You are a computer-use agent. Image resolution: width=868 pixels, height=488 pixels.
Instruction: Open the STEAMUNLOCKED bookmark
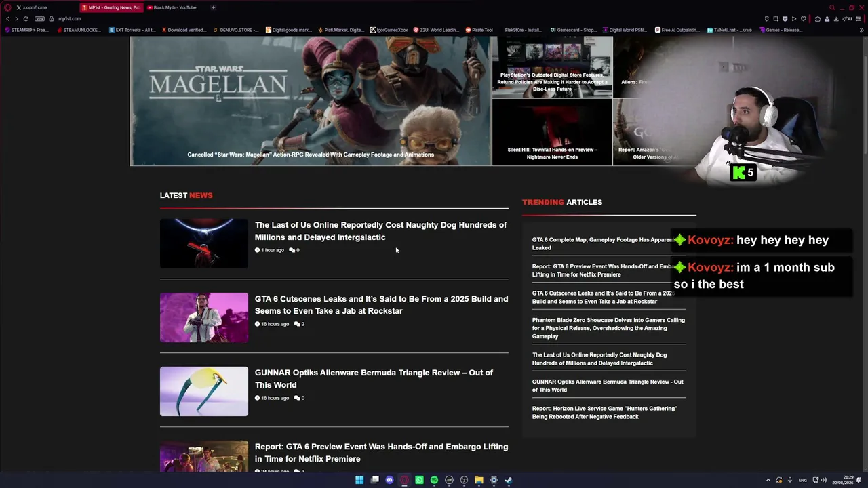coord(79,30)
